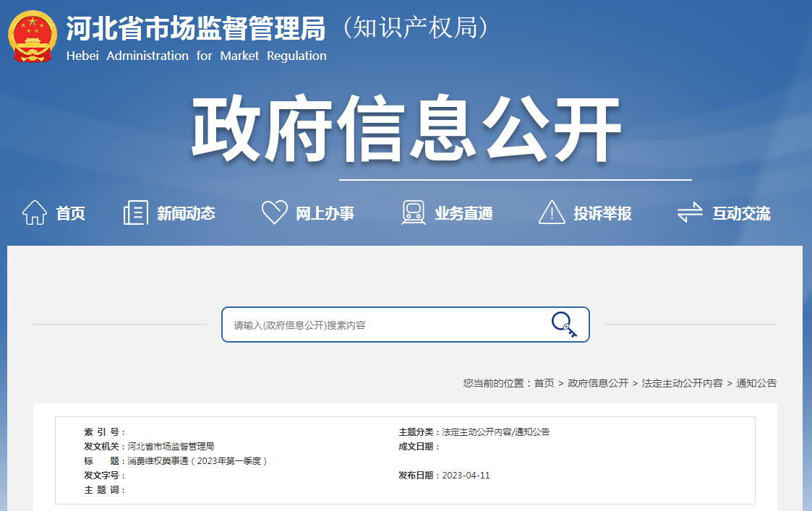The image size is (812, 511).
Task: Click the warning triangle icon for 投诉举报
Action: [x=552, y=213]
